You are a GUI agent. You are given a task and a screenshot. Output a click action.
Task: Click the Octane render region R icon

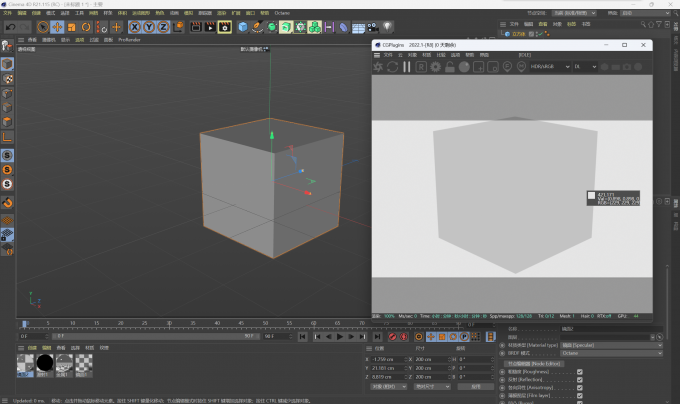tap(421, 67)
